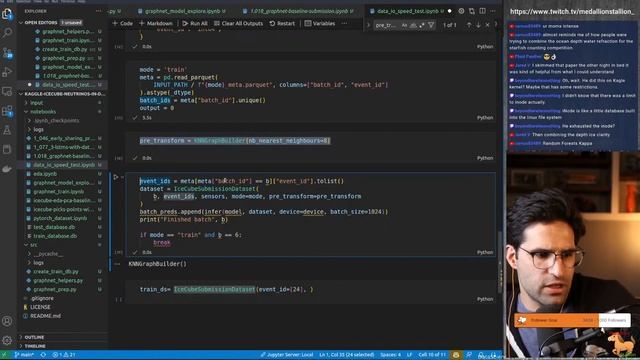This screenshot has width=640, height=360.
Task: Open Explorer panel more actions ellipsis
Action: [98, 11]
